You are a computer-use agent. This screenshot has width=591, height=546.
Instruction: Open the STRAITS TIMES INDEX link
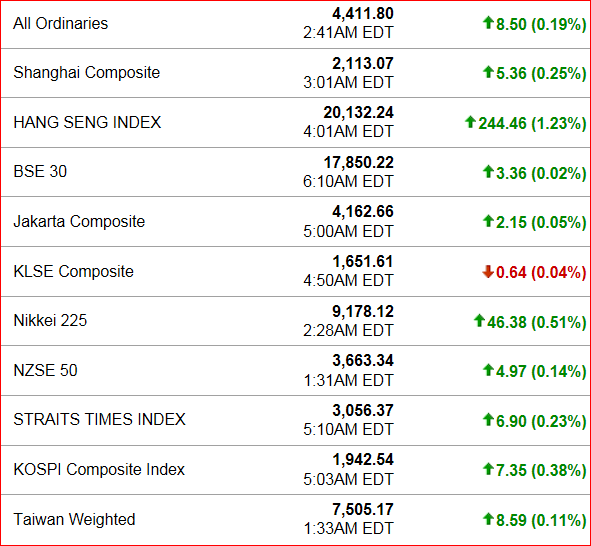(x=100, y=419)
